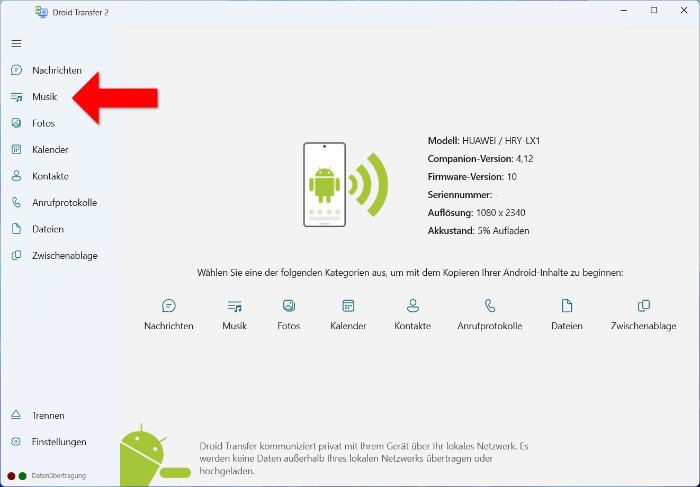
Task: Click the Akkustand: 5% Aufladen text
Action: point(479,231)
